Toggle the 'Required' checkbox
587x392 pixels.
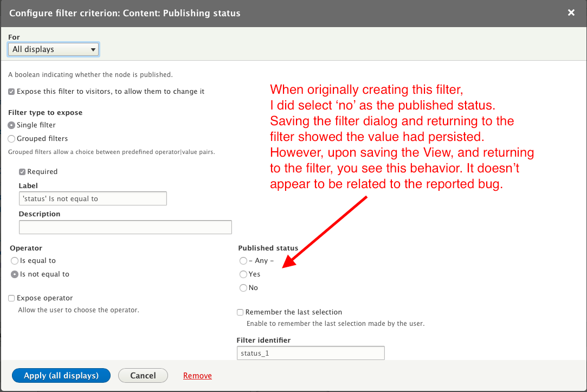pyautogui.click(x=22, y=172)
